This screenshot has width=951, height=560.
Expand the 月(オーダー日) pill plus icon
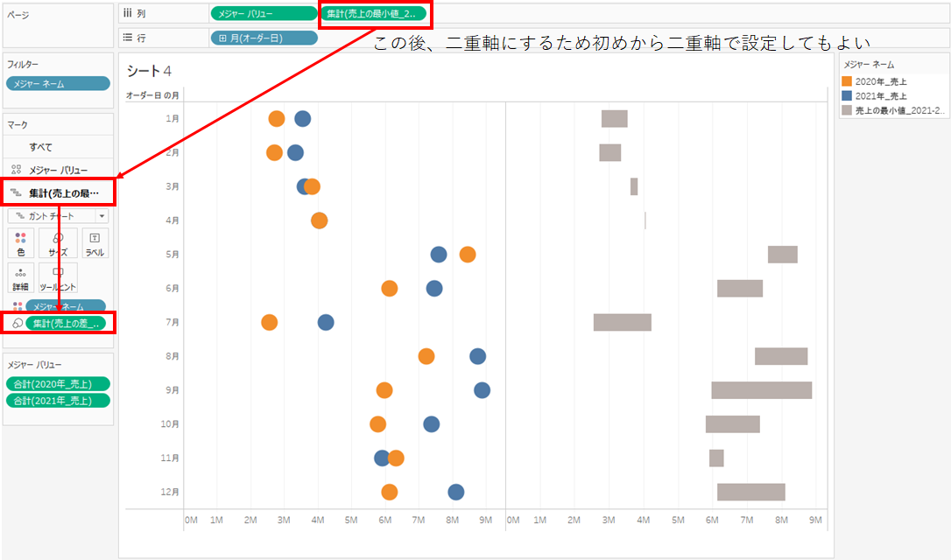pos(222,38)
